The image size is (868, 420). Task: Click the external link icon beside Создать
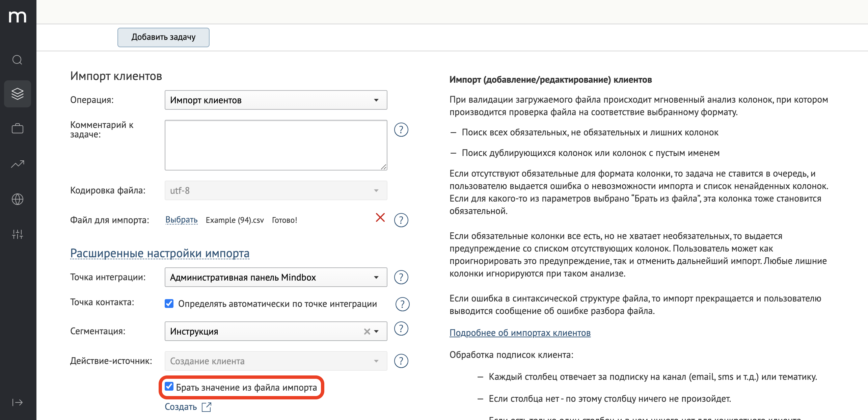pyautogui.click(x=207, y=407)
